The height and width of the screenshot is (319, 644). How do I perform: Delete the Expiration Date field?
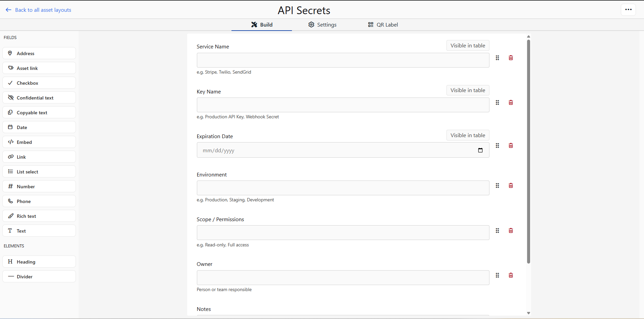point(511,146)
